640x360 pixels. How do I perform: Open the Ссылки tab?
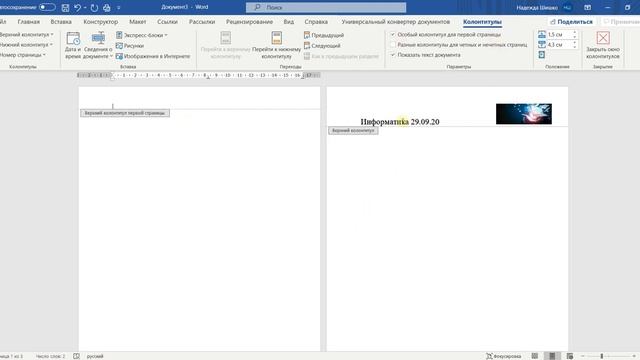click(167, 22)
